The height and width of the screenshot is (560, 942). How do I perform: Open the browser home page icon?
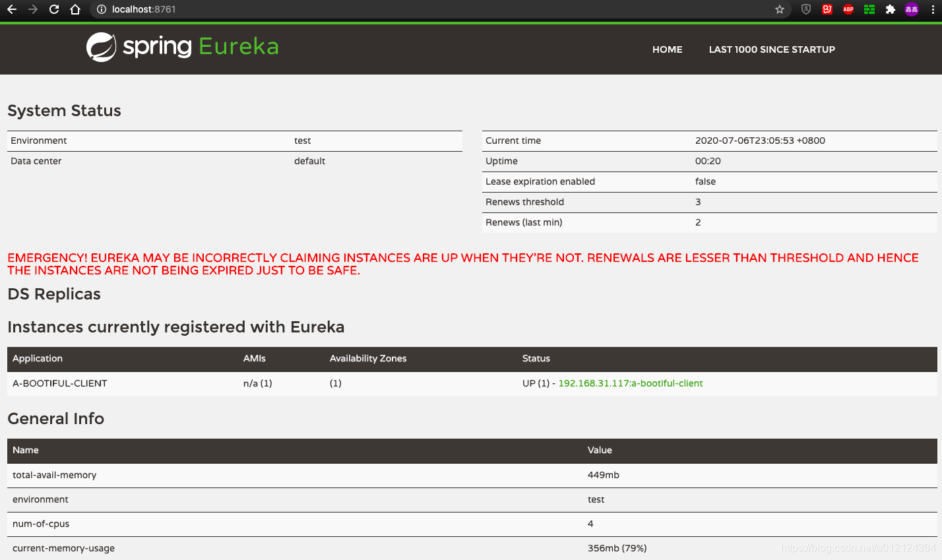point(75,9)
